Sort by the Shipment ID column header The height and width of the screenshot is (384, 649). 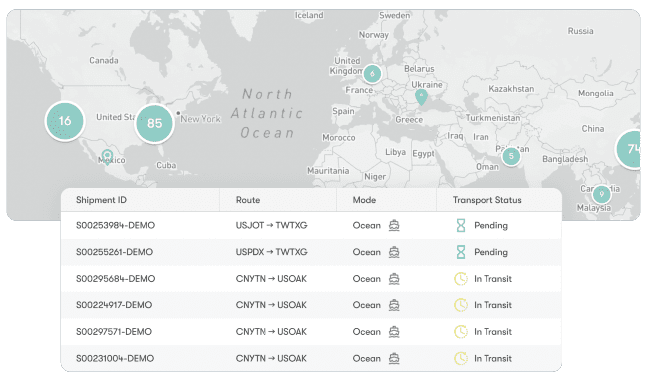tap(101, 200)
